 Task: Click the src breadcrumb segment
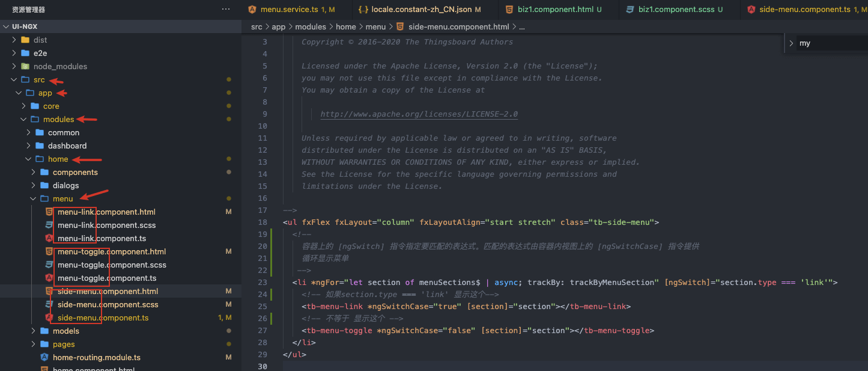(256, 26)
